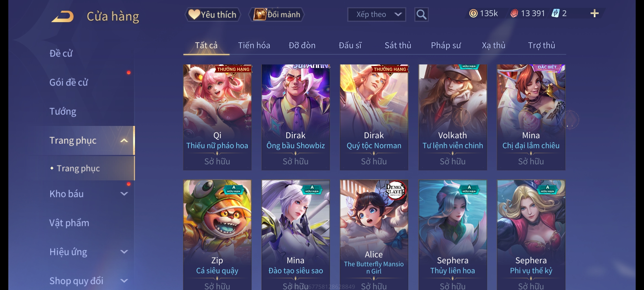Tap the red ruby 13 391 icon

pyautogui.click(x=514, y=13)
